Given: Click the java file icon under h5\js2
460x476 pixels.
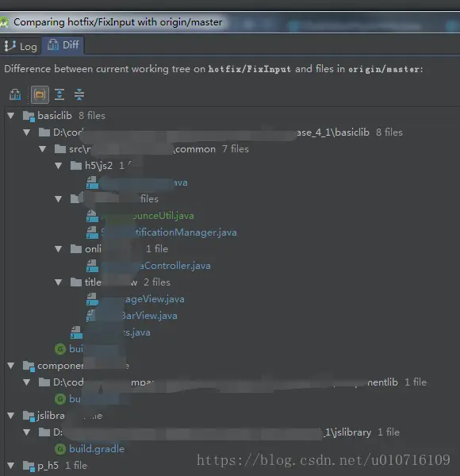Looking at the screenshot, I should tap(92, 182).
